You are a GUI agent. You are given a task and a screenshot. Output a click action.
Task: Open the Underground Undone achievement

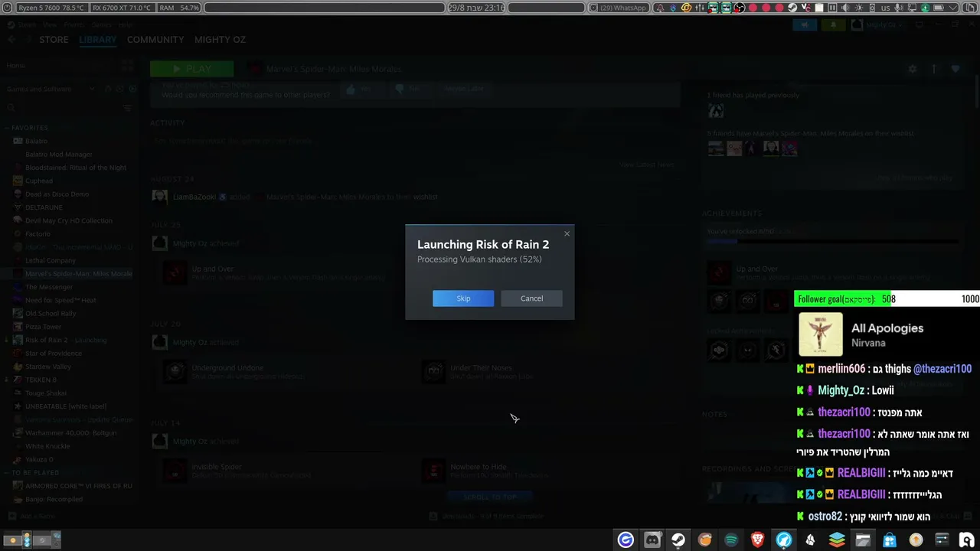pos(227,368)
